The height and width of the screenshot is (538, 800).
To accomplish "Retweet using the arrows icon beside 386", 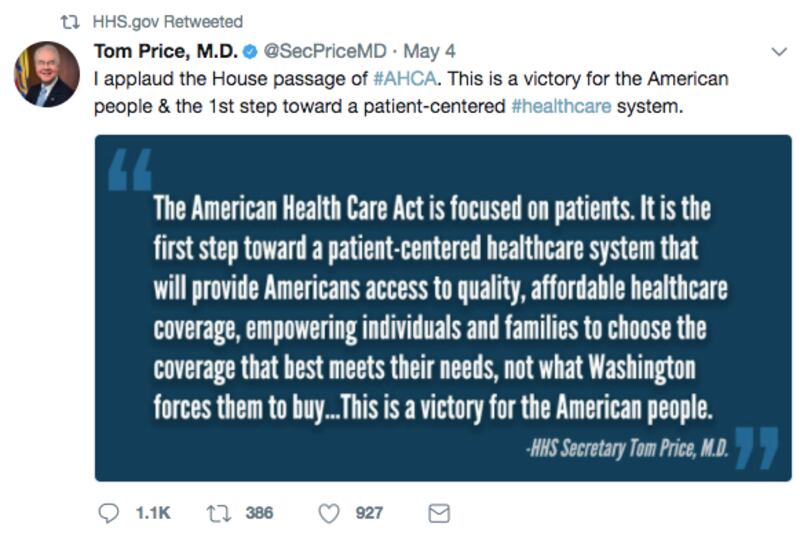I will pyautogui.click(x=216, y=513).
